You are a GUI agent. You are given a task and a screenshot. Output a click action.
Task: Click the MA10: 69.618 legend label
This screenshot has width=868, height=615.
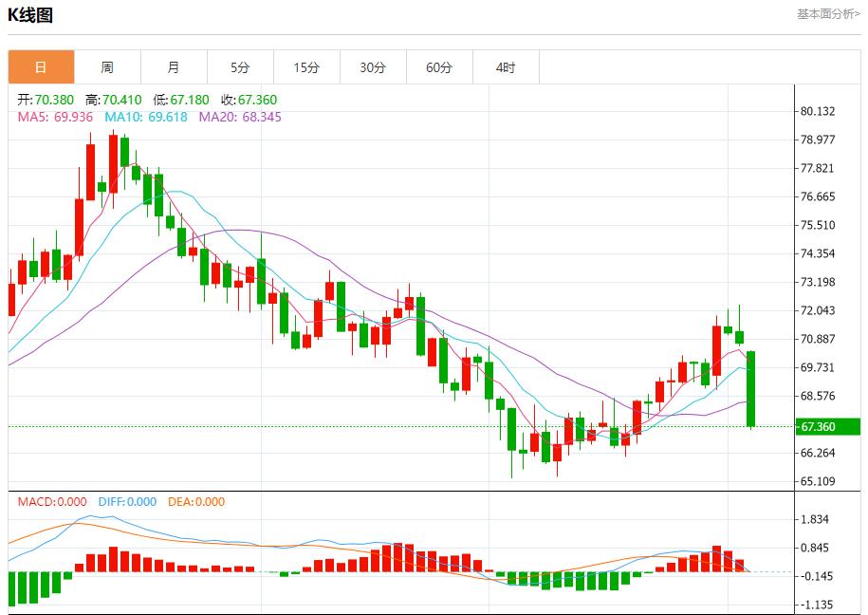(146, 117)
